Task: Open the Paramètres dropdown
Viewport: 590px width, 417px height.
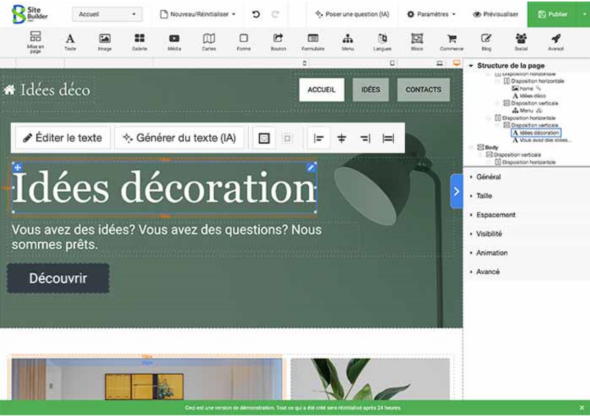Action: click(431, 14)
